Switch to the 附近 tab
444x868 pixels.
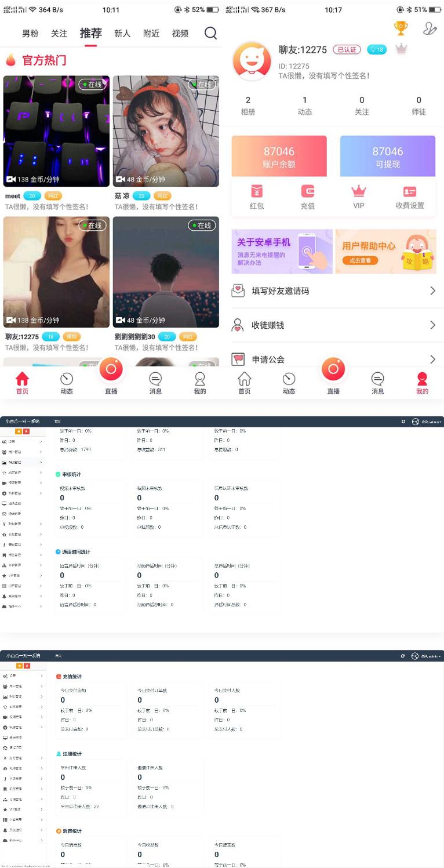click(151, 34)
